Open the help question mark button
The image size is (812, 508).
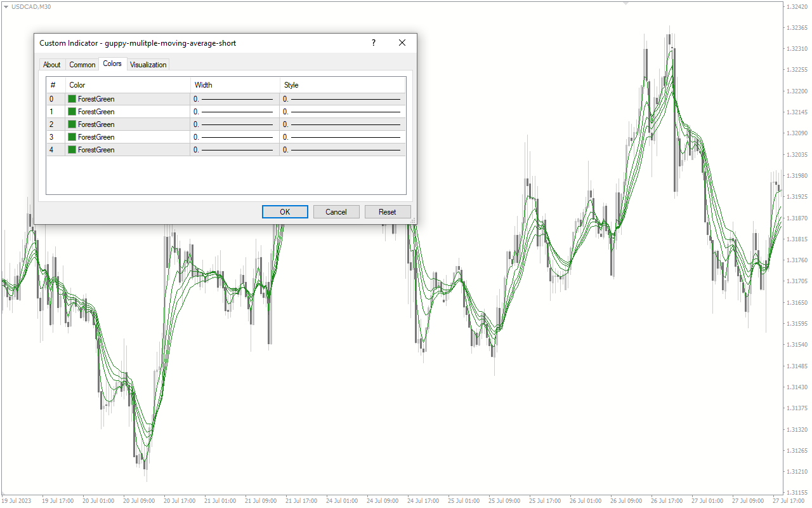tap(374, 43)
